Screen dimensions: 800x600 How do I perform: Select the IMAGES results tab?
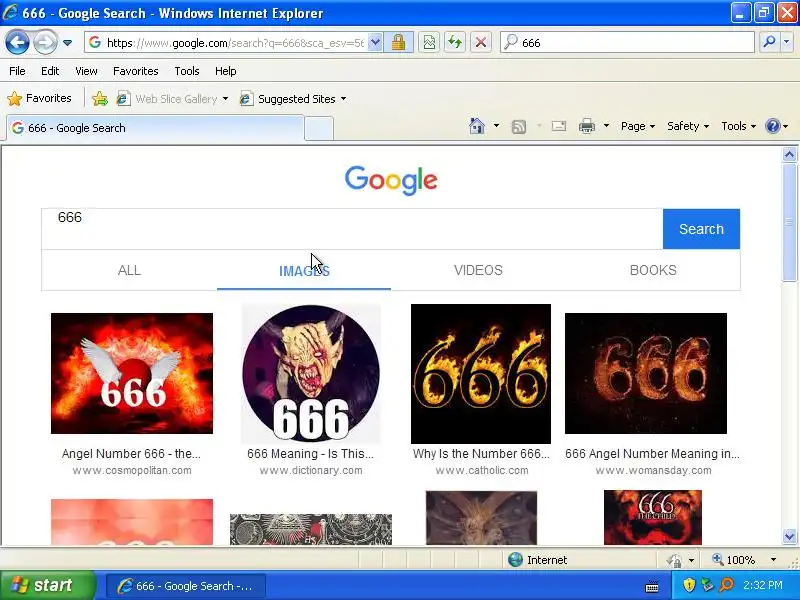tap(304, 270)
